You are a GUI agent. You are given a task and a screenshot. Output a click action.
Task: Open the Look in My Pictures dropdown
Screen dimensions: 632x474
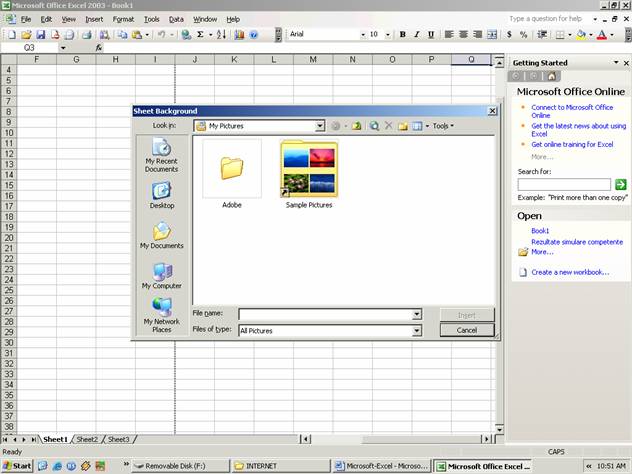[x=320, y=126]
